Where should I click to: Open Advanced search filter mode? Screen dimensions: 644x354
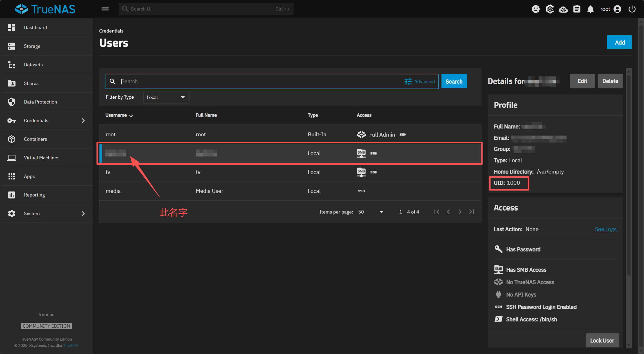(420, 82)
